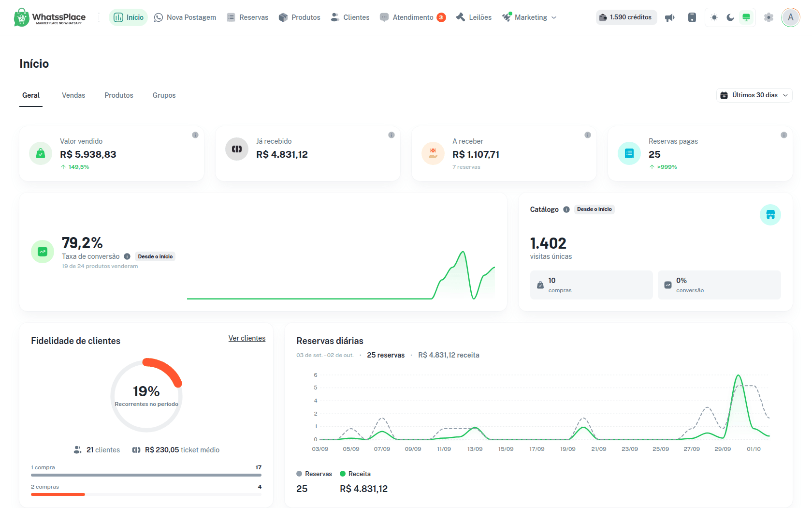Image resolution: width=812 pixels, height=508 pixels.
Task: Click the 1.590 créditos button
Action: tap(626, 17)
